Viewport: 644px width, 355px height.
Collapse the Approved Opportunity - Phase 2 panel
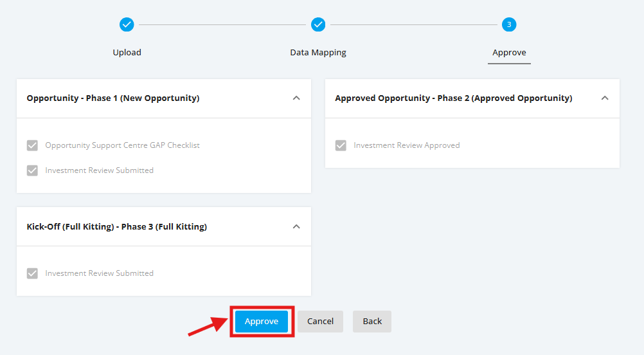coord(605,98)
